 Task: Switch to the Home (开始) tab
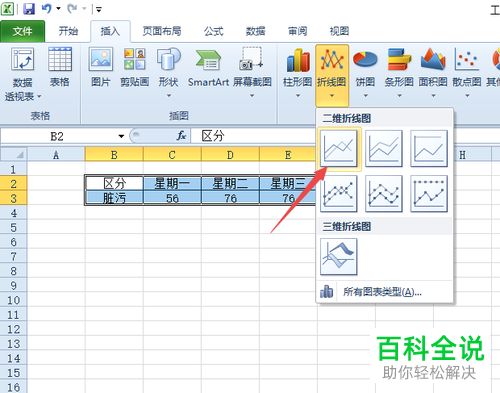click(x=68, y=31)
